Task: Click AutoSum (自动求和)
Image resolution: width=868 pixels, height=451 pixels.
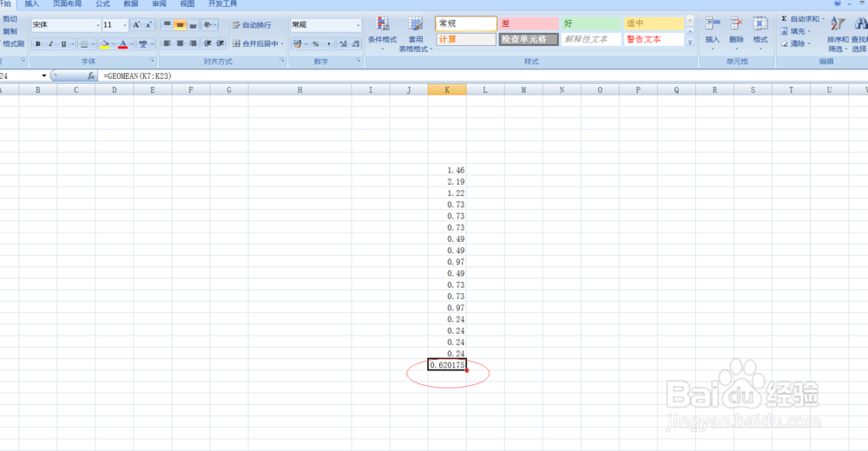Action: pyautogui.click(x=801, y=19)
